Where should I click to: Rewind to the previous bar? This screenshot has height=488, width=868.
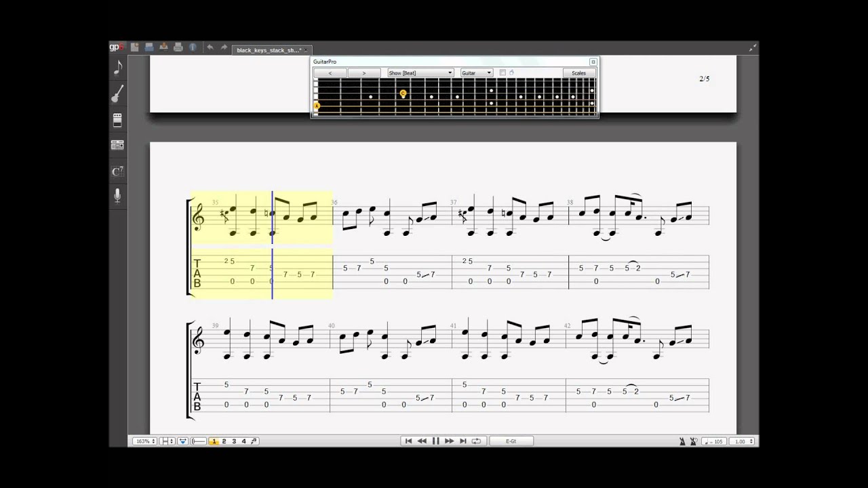tap(422, 441)
